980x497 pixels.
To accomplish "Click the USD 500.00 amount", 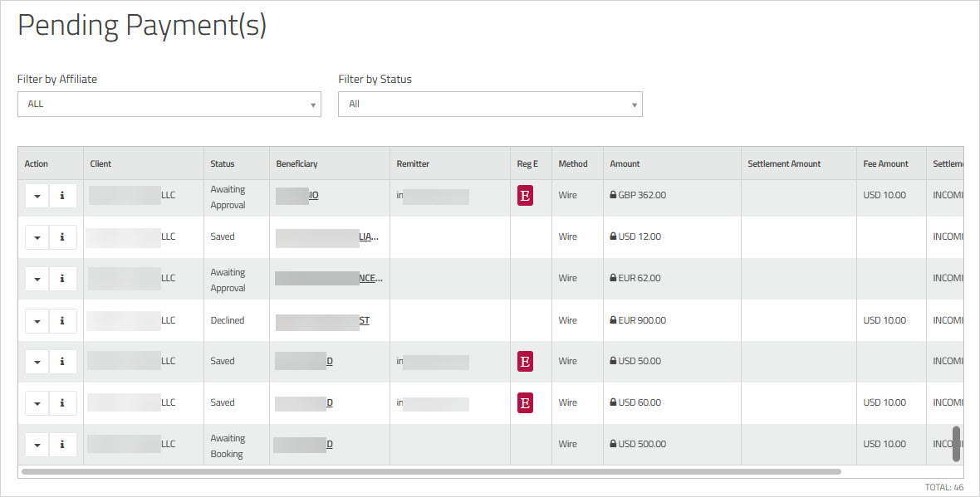I will [x=642, y=443].
